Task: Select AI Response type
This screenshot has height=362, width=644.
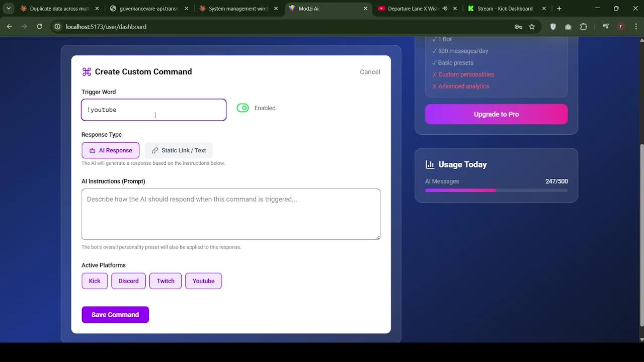Action: 111,150
